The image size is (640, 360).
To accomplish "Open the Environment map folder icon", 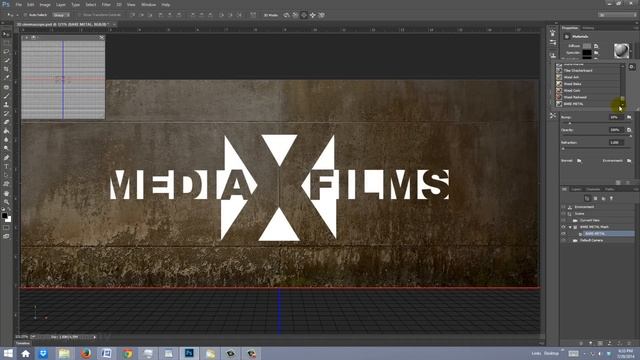I will 629,160.
